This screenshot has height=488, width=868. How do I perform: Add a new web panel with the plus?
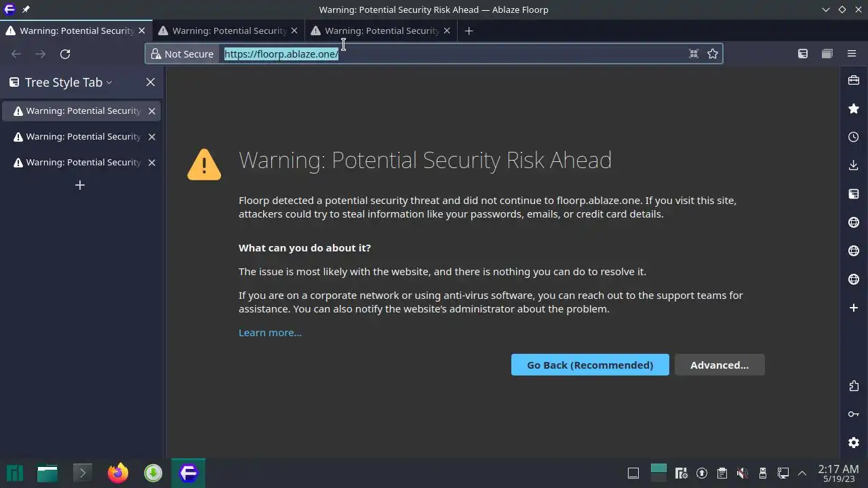point(854,308)
